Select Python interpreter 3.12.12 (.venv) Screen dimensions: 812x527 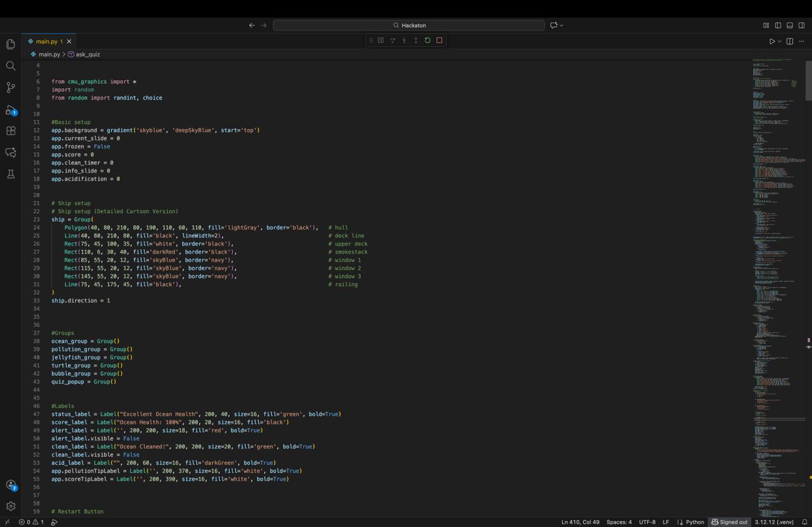tap(774, 522)
